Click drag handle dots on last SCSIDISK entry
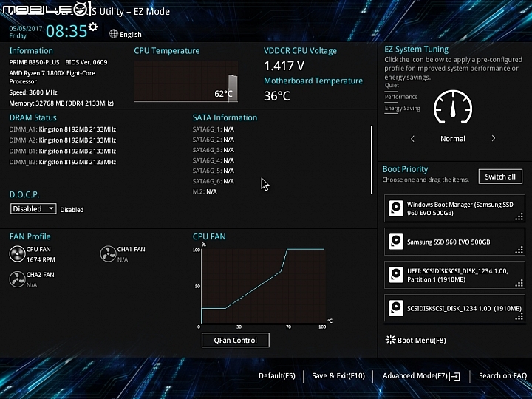Screen dimensions: 532x399 tap(519, 316)
